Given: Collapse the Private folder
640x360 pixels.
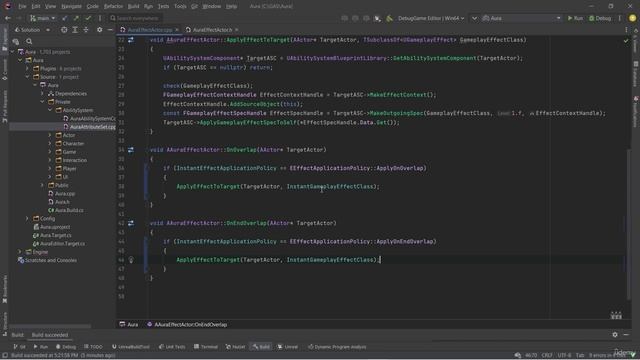Looking at the screenshot, I should click(x=42, y=102).
